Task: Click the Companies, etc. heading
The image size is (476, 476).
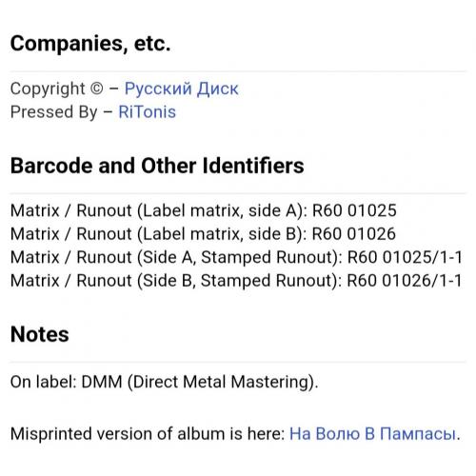Action: tap(90, 44)
